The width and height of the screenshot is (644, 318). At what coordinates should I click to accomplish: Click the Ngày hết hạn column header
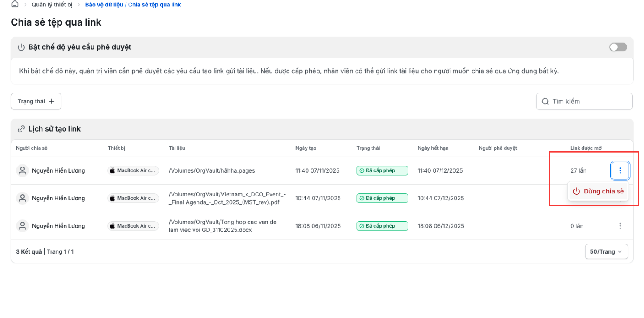pos(433,148)
